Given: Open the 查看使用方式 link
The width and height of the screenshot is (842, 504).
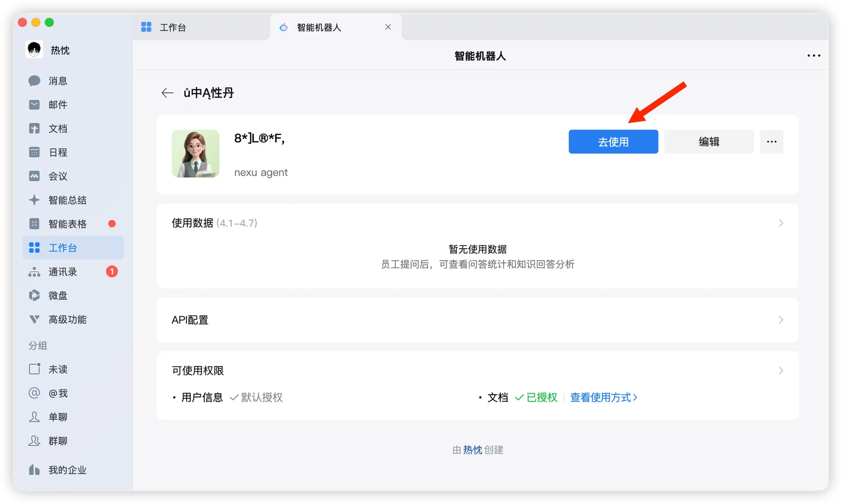Looking at the screenshot, I should pos(603,397).
